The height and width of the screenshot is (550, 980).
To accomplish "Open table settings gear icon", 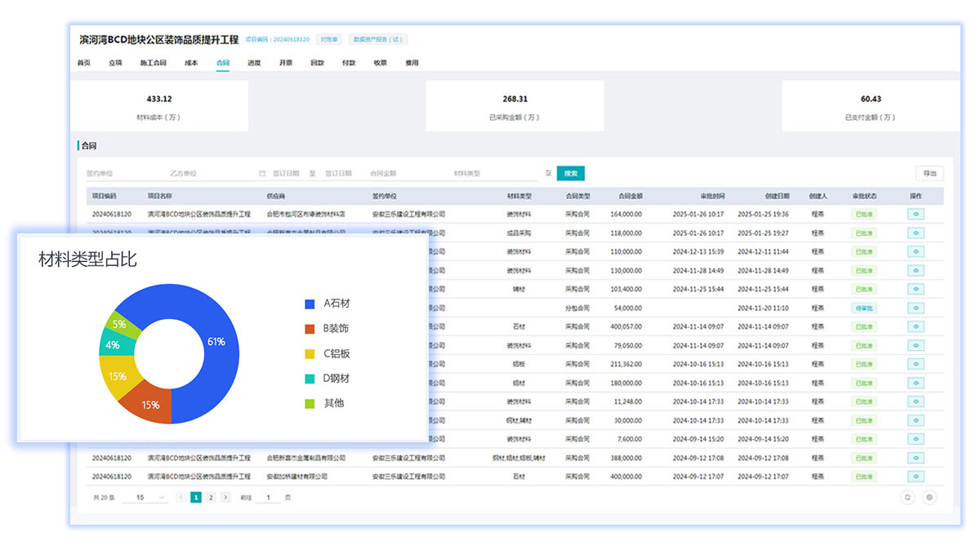I will pyautogui.click(x=929, y=497).
